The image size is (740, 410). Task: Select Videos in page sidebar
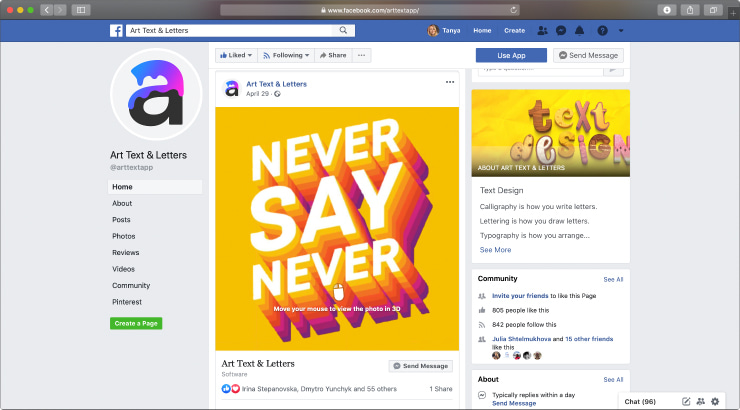click(x=124, y=269)
